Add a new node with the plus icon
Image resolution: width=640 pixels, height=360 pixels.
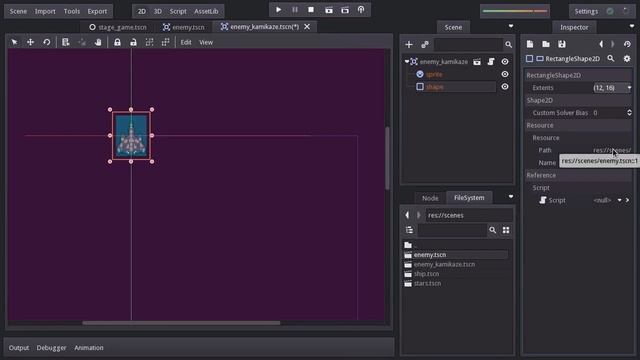point(409,44)
